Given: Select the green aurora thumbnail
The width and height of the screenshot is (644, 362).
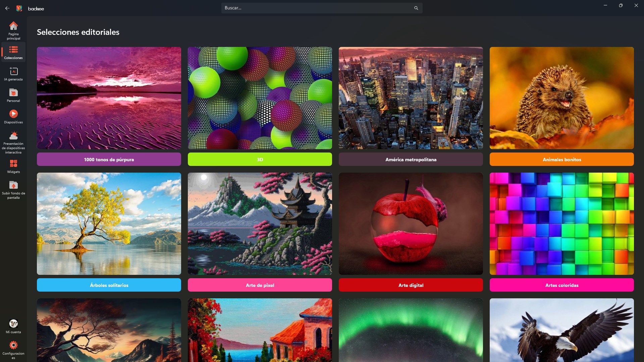Looking at the screenshot, I should coord(411,330).
